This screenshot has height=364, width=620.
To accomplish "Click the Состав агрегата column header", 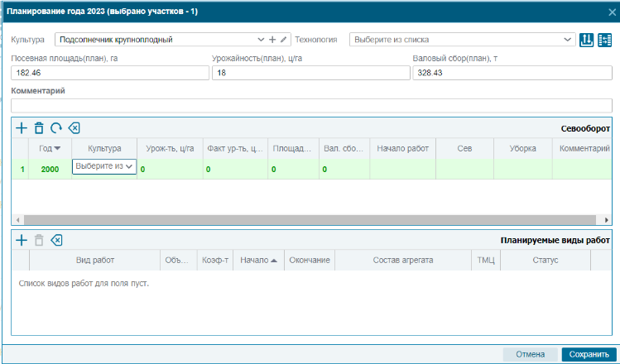I will (x=403, y=260).
